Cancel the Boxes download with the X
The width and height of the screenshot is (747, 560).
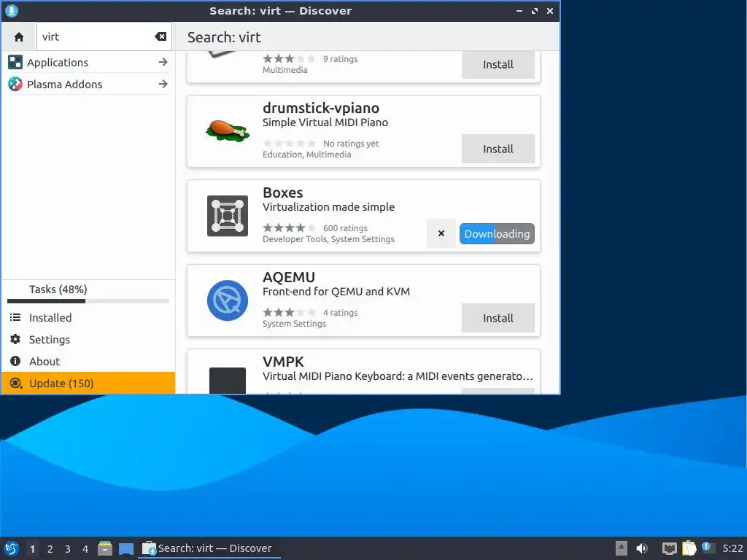point(441,233)
